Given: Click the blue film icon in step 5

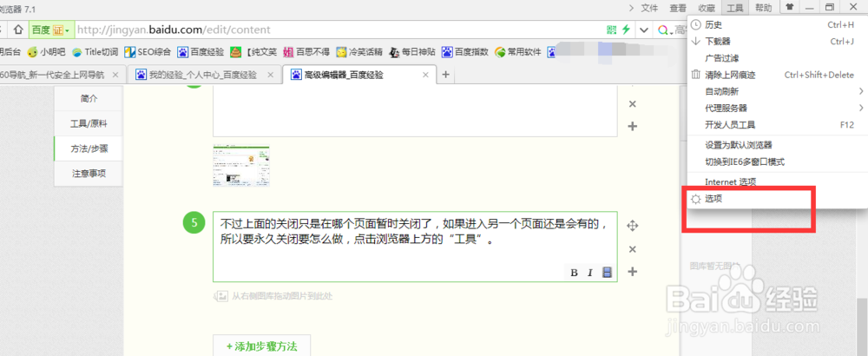Looking at the screenshot, I should (x=607, y=273).
